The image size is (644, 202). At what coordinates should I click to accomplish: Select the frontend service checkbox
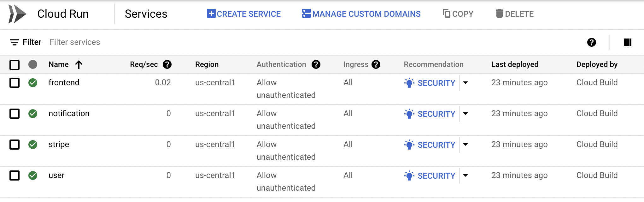pos(15,83)
